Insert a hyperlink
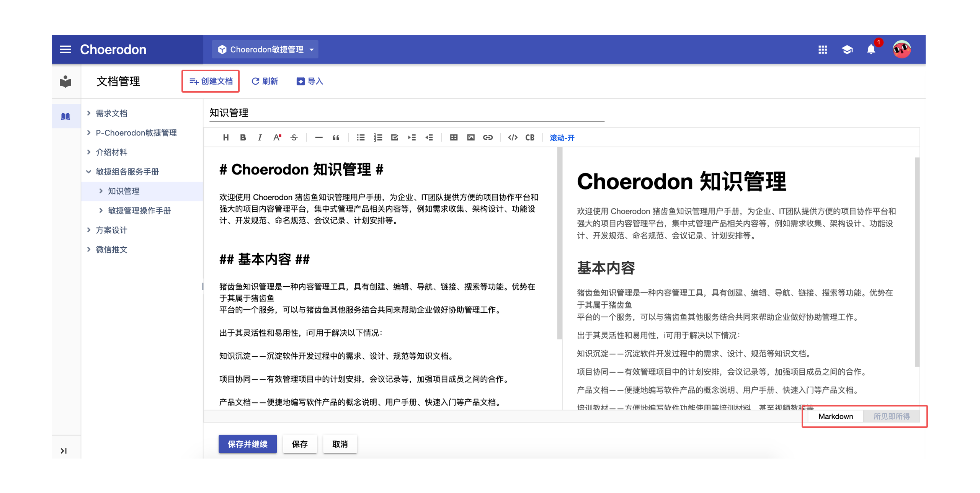980x493 pixels. (x=488, y=137)
